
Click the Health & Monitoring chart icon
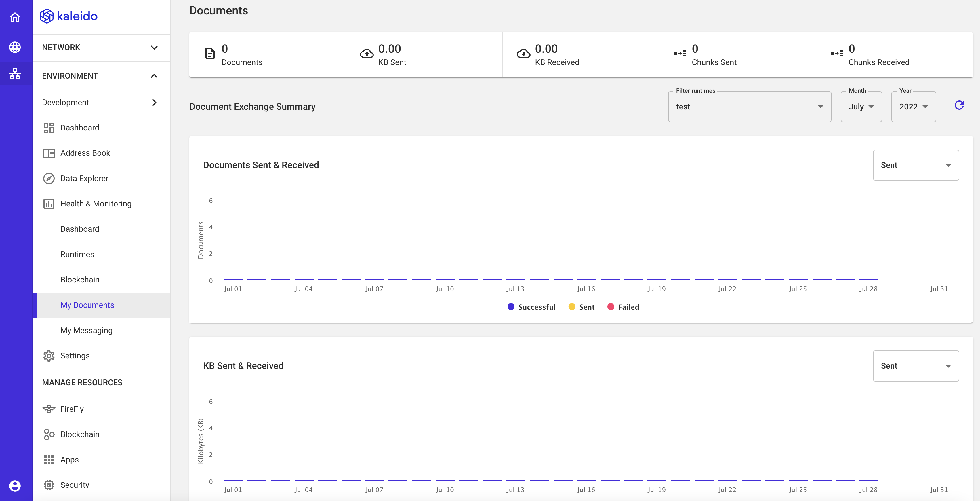[49, 204]
